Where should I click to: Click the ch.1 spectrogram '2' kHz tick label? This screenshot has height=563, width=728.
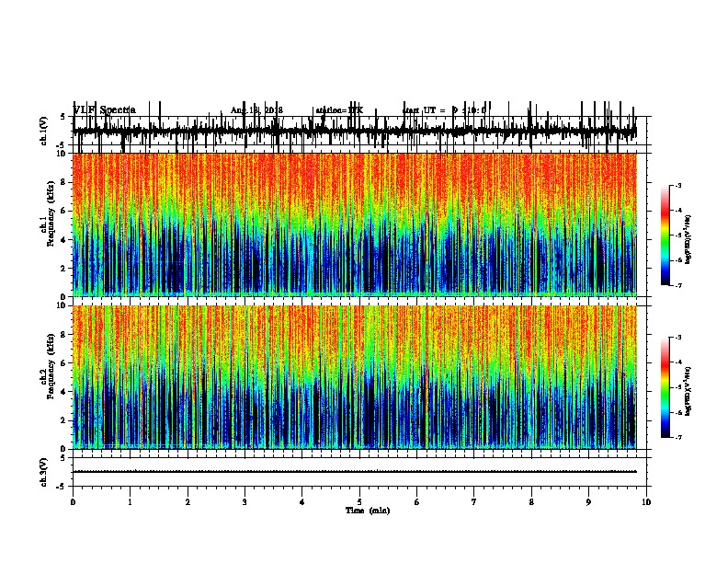(63, 269)
